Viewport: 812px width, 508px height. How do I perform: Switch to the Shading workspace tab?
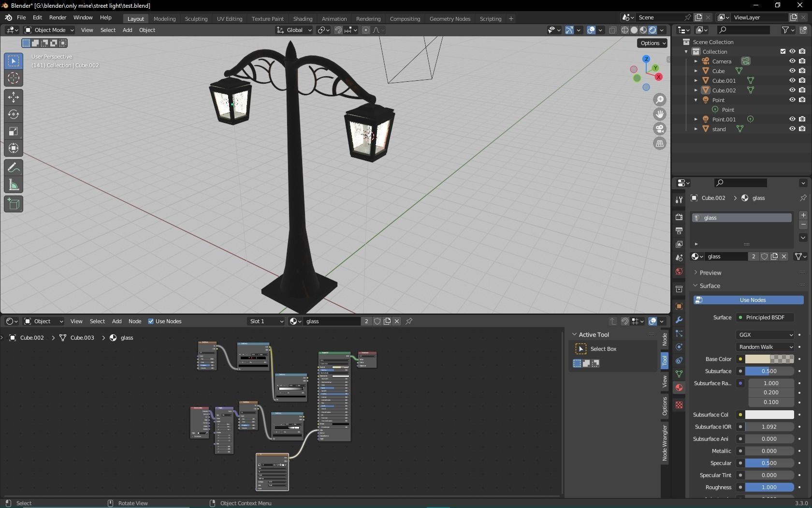[303, 18]
